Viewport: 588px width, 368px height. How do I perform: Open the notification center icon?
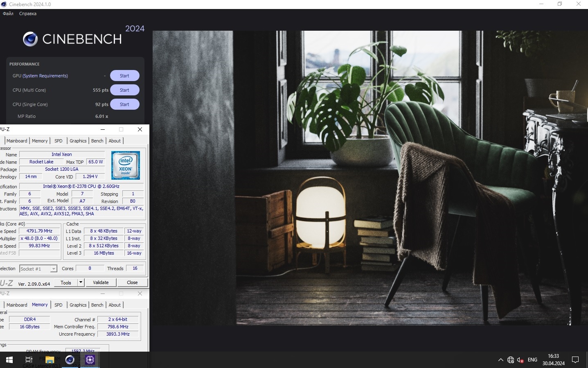coord(575,360)
